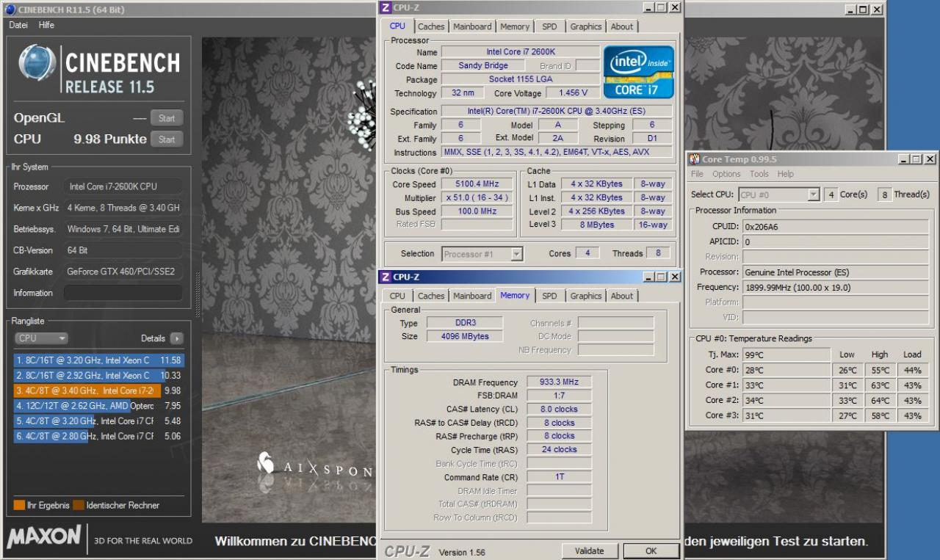Switch to Graphics tab in lower CPU-Z
This screenshot has height=560, width=940.
coord(586,296)
